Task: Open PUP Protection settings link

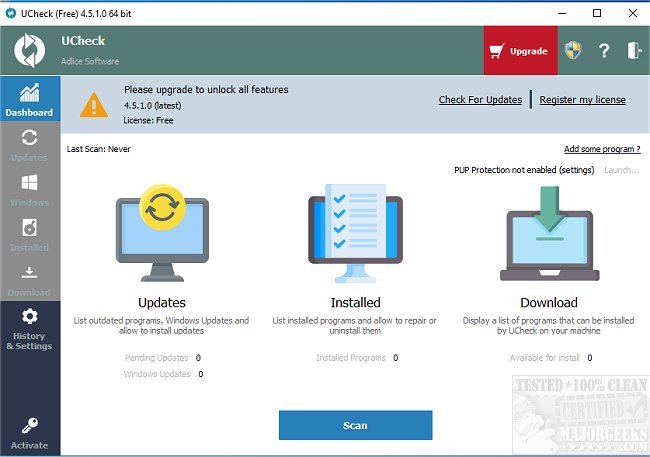Action: tap(575, 170)
